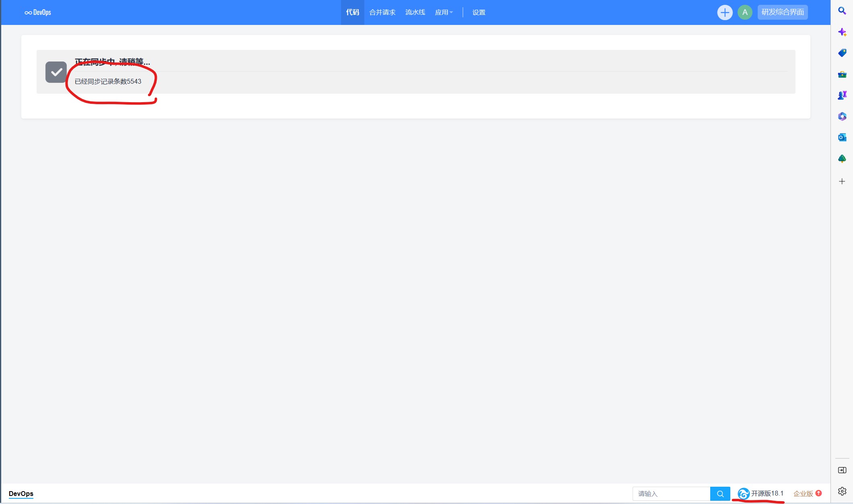Click the round plus create button
853x504 pixels.
[x=724, y=12]
